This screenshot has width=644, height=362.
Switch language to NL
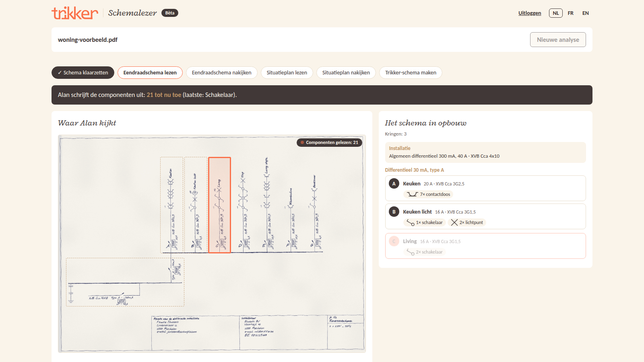coord(555,13)
